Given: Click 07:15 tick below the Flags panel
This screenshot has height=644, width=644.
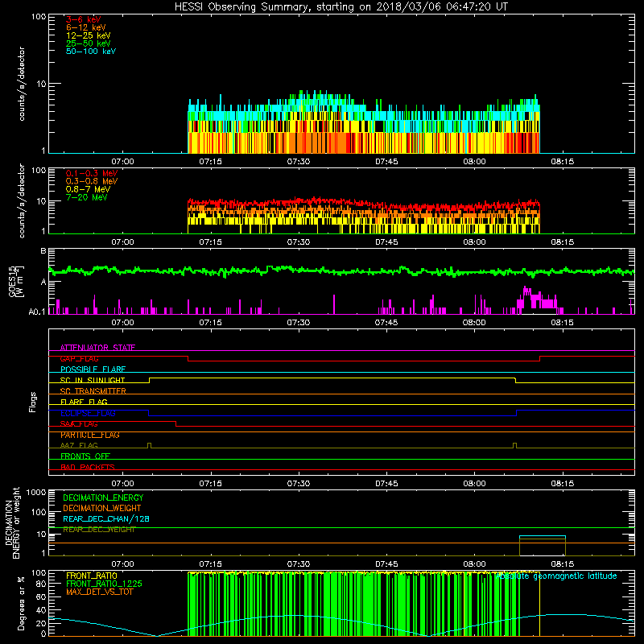Looking at the screenshot, I should (x=210, y=484).
